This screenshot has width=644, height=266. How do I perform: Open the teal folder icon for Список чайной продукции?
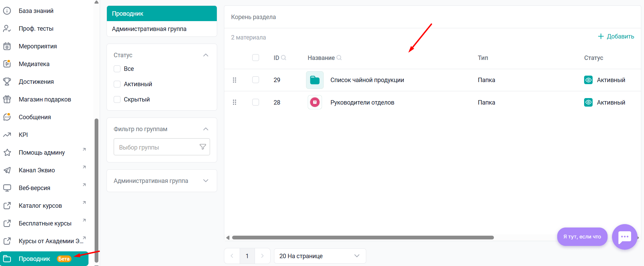[315, 80]
